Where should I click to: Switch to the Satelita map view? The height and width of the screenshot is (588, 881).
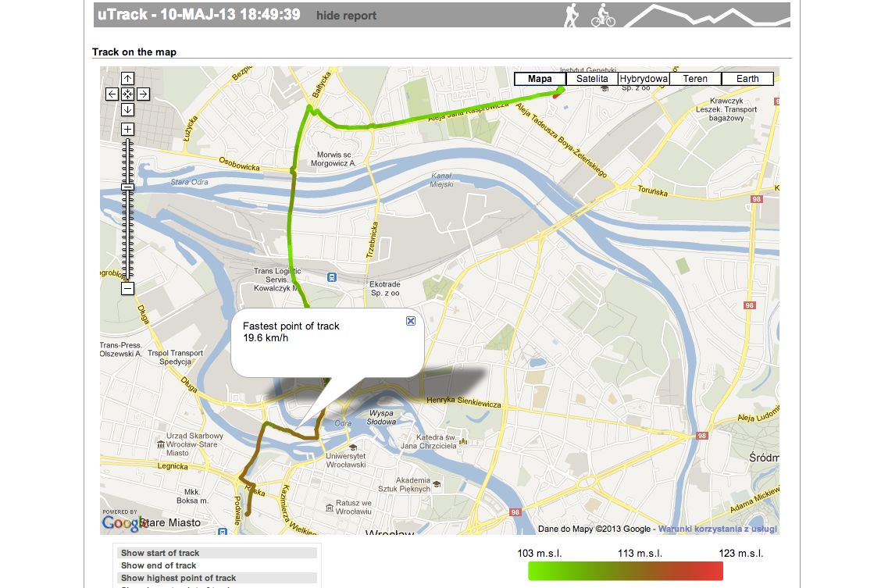tap(592, 79)
